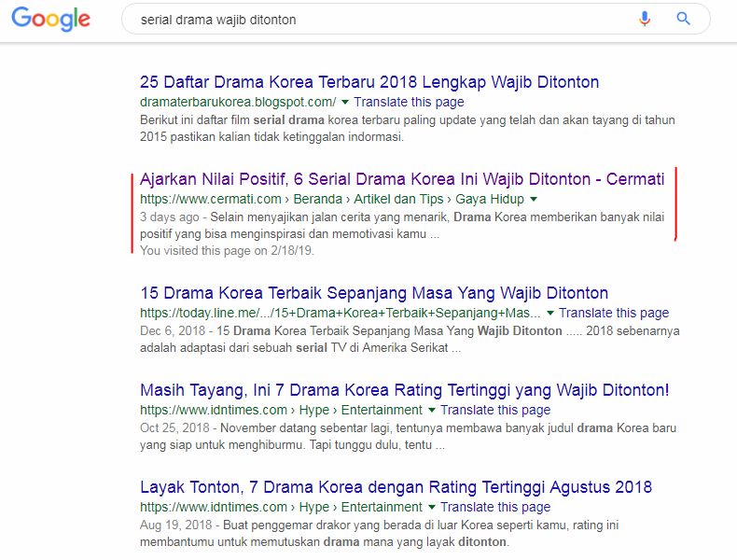This screenshot has width=737, height=560.
Task: Open 'Ajarkan Nilai Positif' Cermati result
Action: [x=402, y=179]
